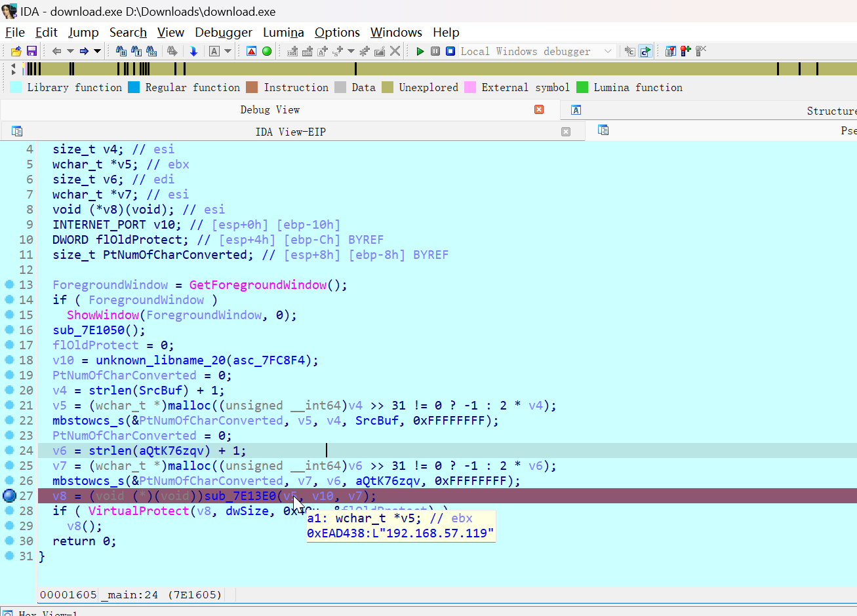
Task: Click the sub_7E1050 function call
Action: tap(92, 330)
